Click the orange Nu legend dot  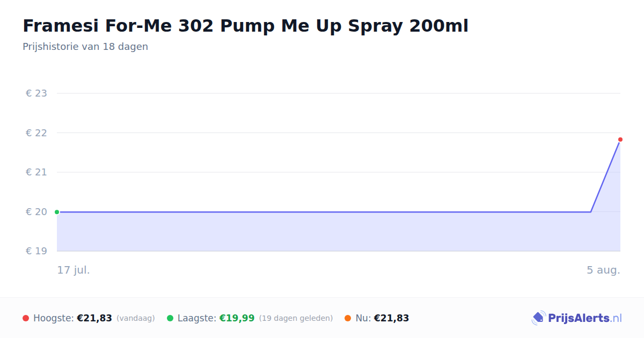click(348, 318)
